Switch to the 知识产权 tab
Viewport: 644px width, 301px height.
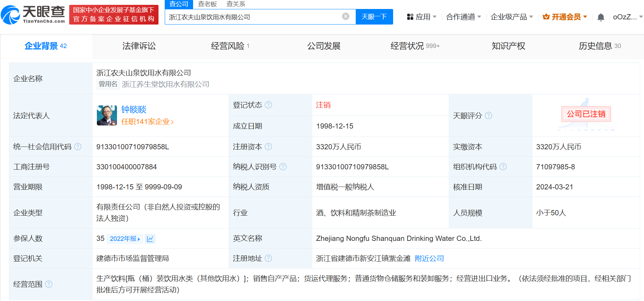point(508,46)
